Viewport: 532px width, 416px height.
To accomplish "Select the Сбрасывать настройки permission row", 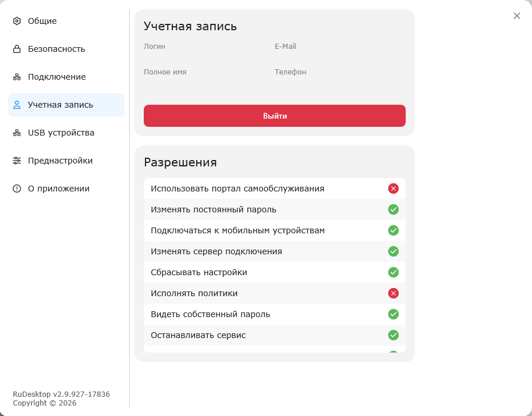I will click(199, 272).
